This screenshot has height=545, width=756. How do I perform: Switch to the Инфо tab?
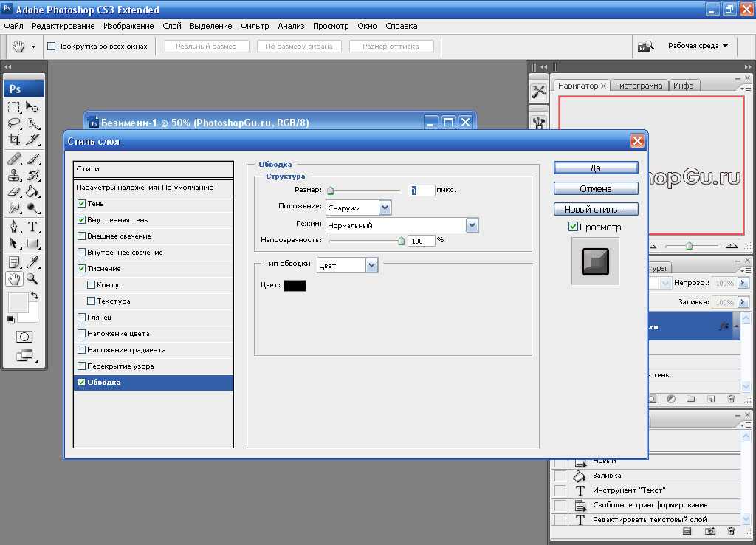684,86
